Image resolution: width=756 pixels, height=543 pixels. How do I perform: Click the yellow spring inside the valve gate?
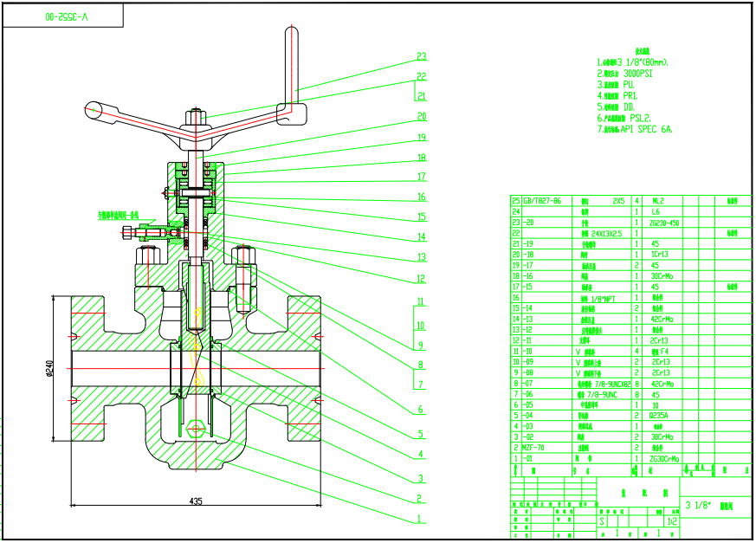(x=198, y=348)
